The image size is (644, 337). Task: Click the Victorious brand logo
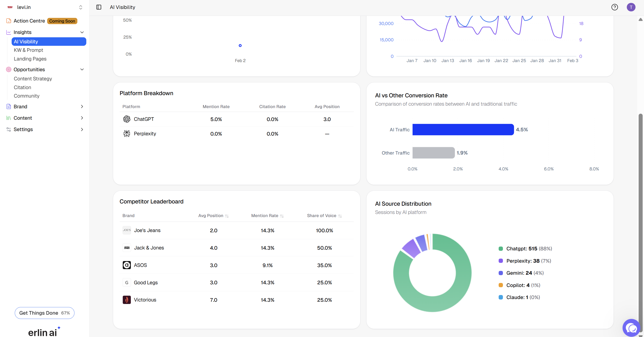[x=127, y=300]
